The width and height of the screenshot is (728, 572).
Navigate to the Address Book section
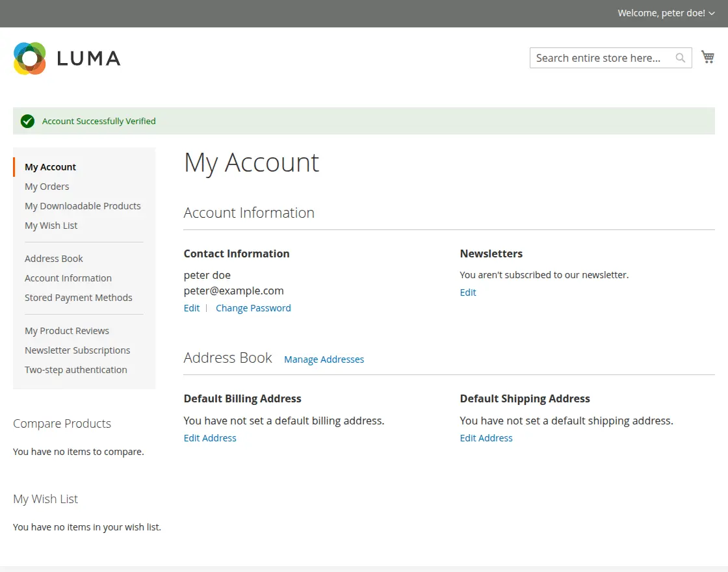(54, 258)
